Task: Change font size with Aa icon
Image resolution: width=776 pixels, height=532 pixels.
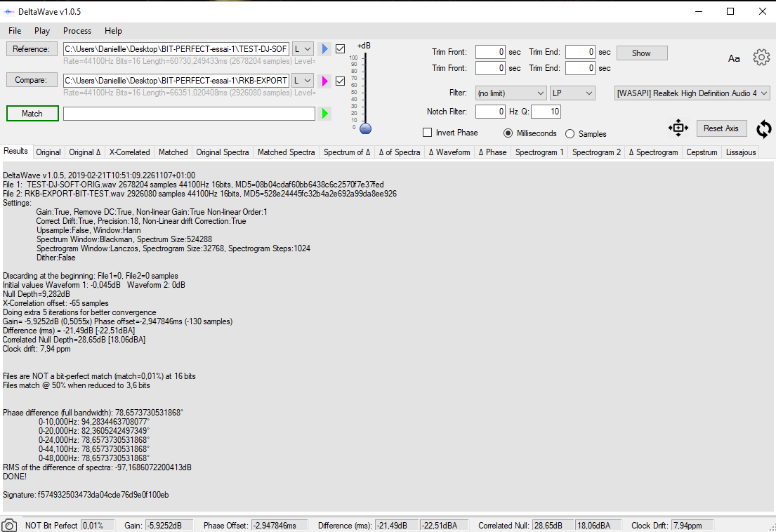Action: tap(734, 59)
